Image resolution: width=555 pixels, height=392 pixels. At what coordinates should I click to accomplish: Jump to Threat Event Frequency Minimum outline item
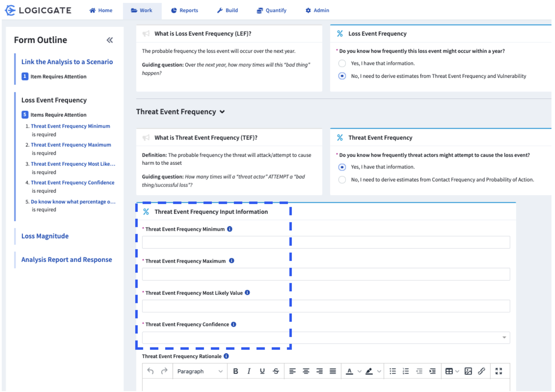point(70,126)
